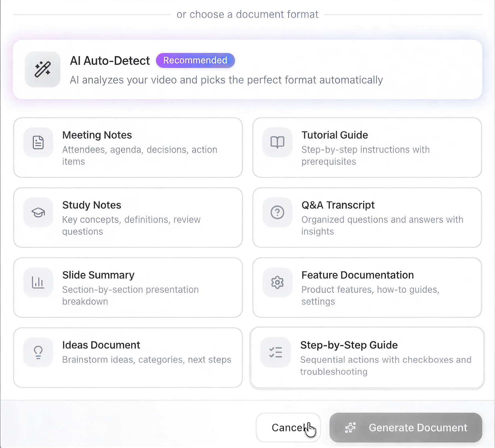Select the Study Notes format title

click(x=92, y=205)
